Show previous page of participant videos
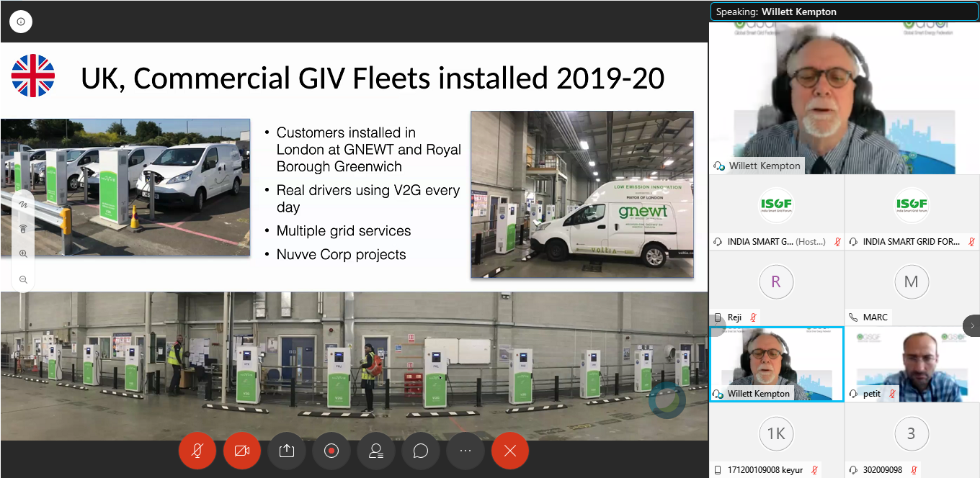This screenshot has height=478, width=980. pos(718,325)
